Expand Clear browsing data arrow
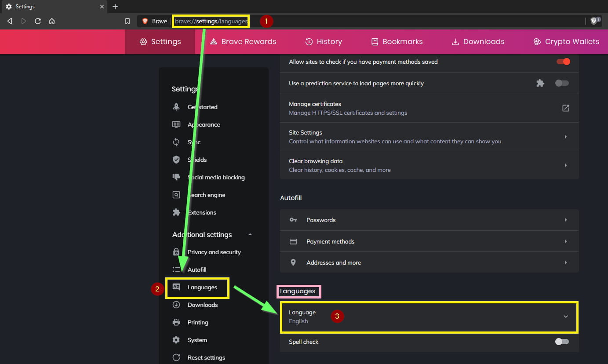 point(566,165)
